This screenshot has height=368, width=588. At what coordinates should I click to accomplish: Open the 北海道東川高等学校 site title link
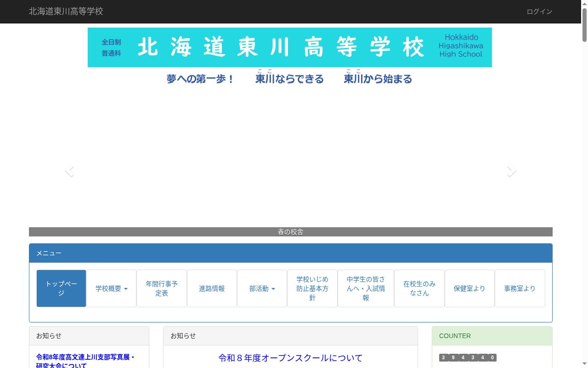(x=66, y=11)
